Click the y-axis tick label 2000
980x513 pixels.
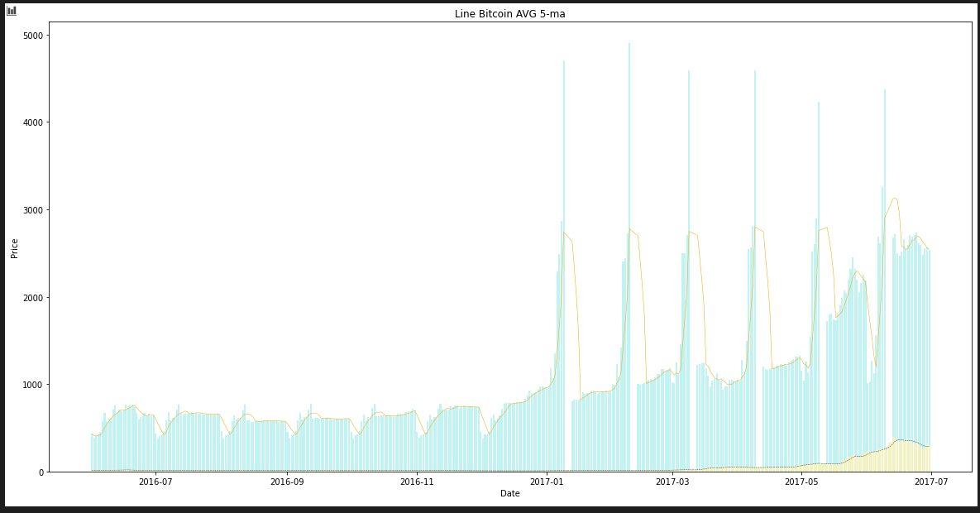pos(32,298)
